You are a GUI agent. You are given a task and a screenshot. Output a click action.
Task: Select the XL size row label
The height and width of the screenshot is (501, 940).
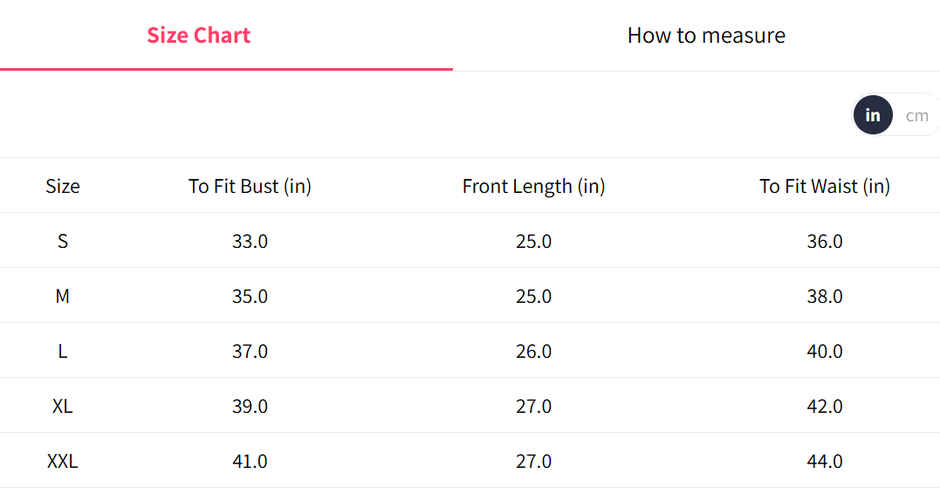(62, 406)
